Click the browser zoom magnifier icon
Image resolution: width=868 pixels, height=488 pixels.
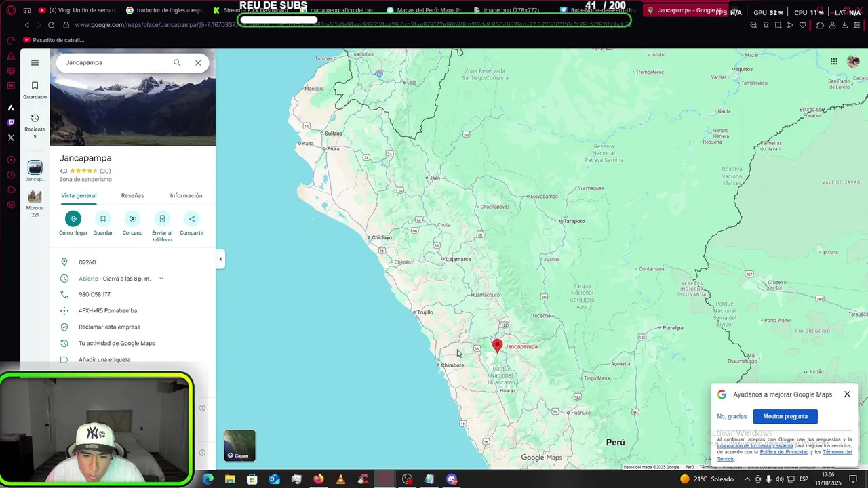[x=753, y=25]
